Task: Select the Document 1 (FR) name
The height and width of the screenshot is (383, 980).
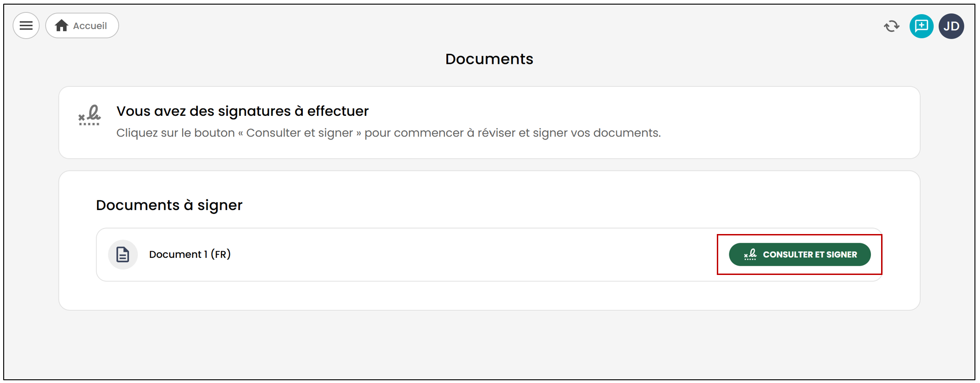Action: (x=190, y=254)
